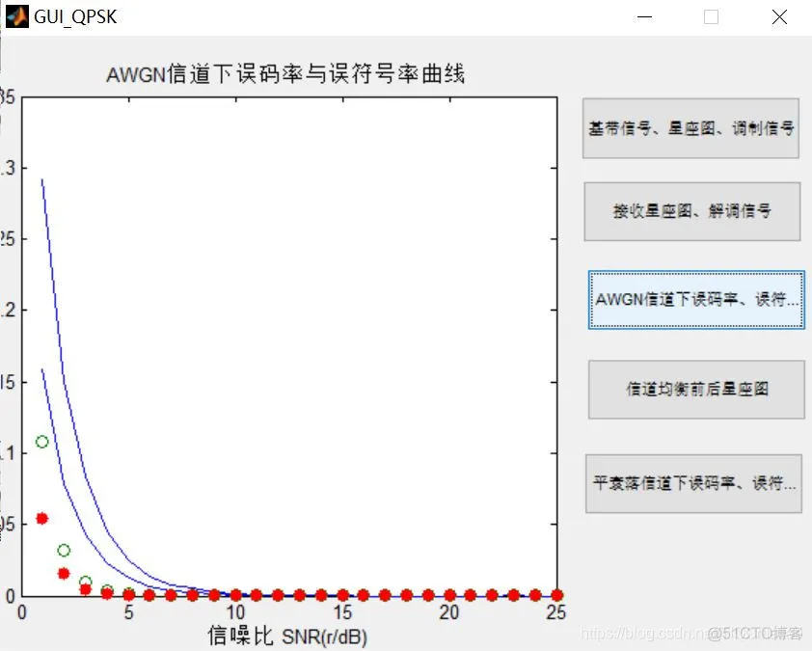
Task: Click the plot title AWGN信道下误码率与误符号率曲线
Action: pyautogui.click(x=285, y=74)
